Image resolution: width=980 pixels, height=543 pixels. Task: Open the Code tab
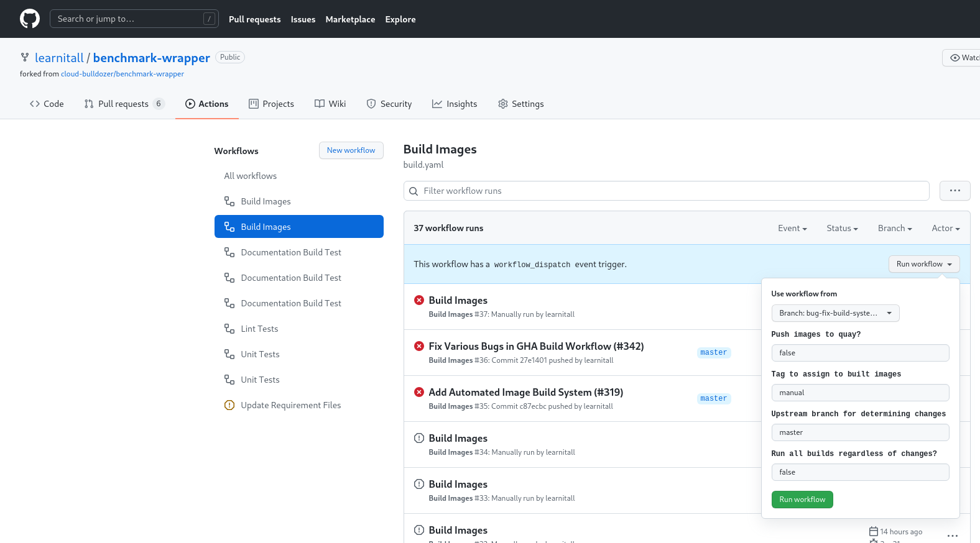coord(47,104)
